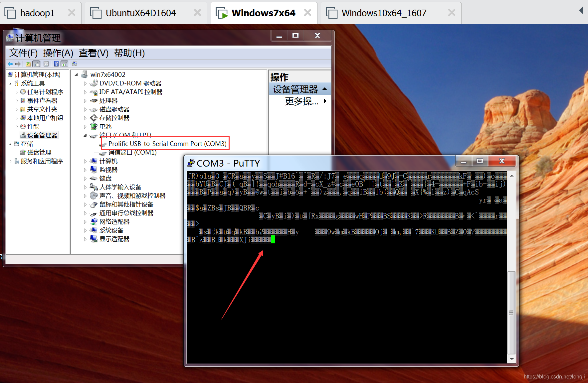Select 计算机管理(本地) root item
Viewport: 588px width, 383px height.
(37, 74)
